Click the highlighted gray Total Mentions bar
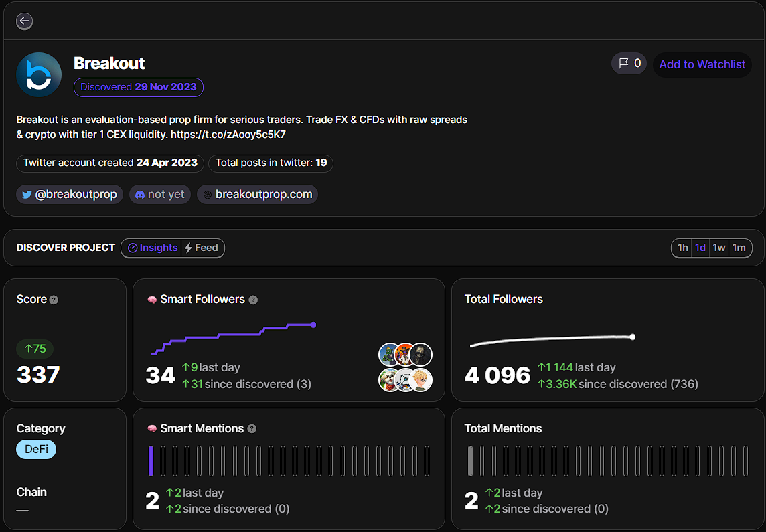 coord(471,461)
